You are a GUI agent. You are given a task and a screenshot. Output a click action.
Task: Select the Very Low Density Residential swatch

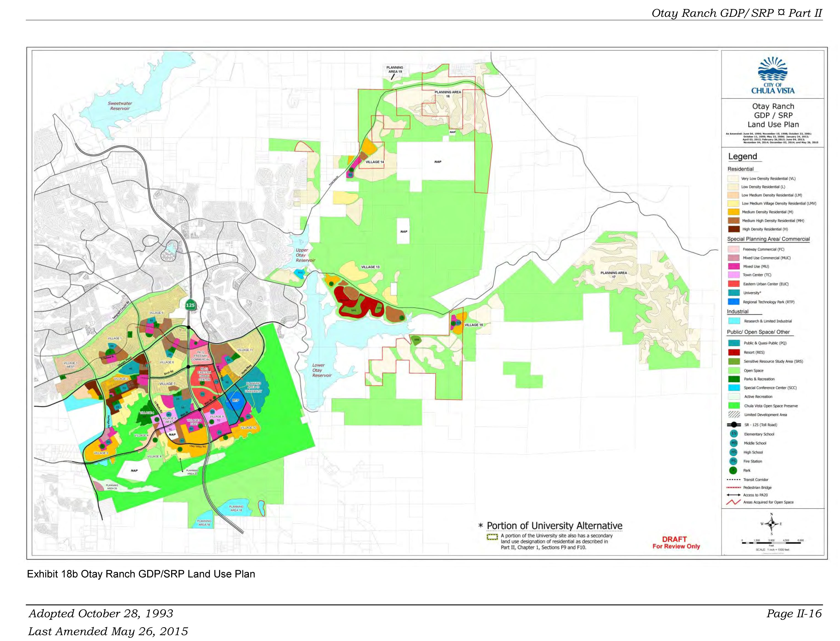pos(733,178)
